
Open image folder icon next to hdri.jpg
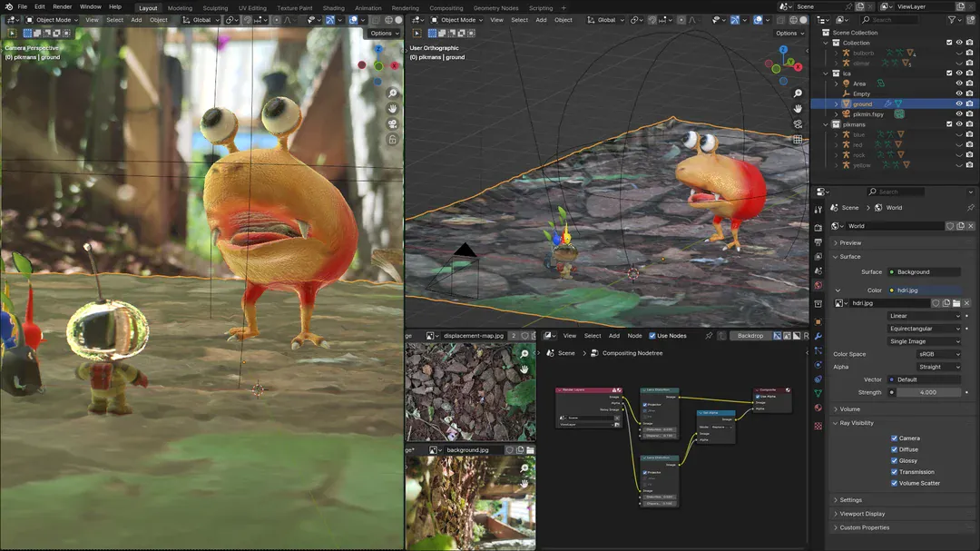tap(956, 303)
